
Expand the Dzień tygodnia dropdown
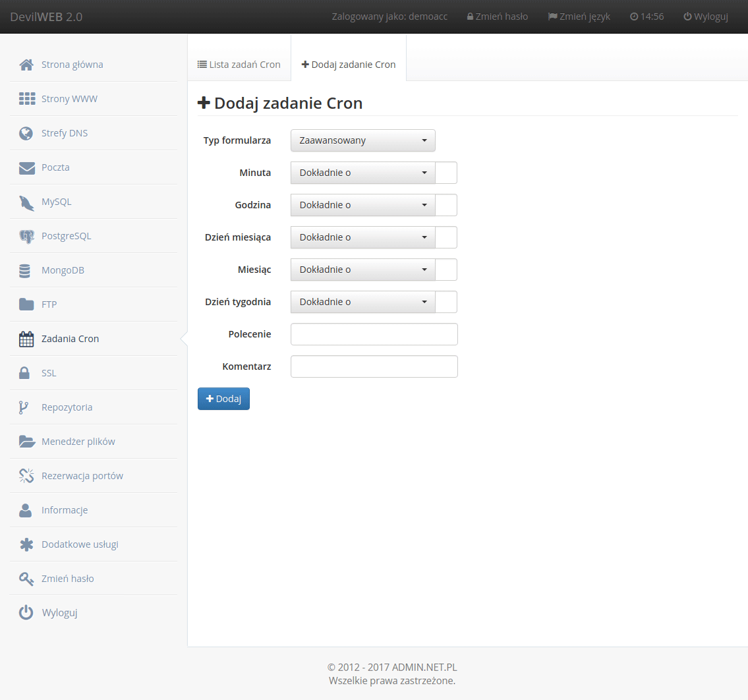tap(362, 302)
